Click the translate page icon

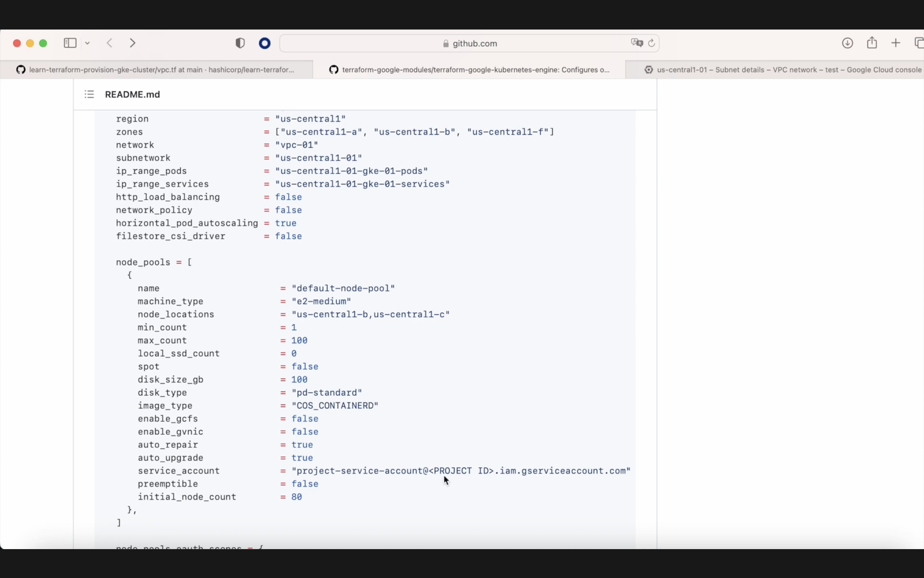pyautogui.click(x=637, y=43)
